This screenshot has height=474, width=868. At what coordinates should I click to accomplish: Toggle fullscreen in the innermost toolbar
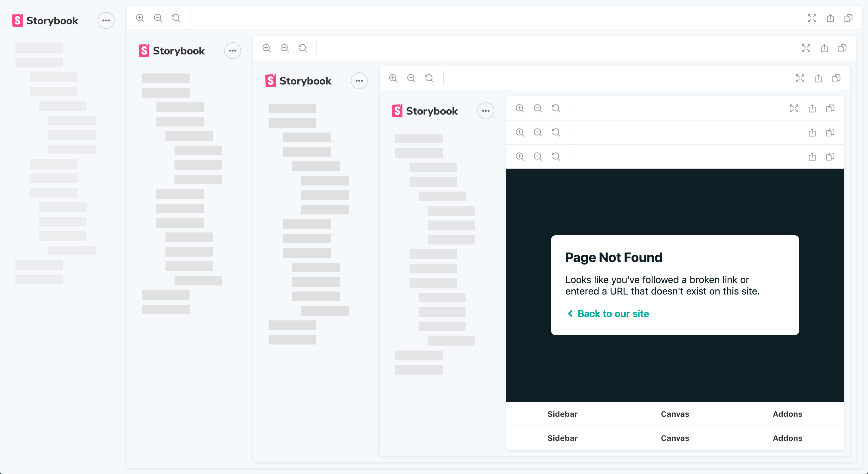794,108
